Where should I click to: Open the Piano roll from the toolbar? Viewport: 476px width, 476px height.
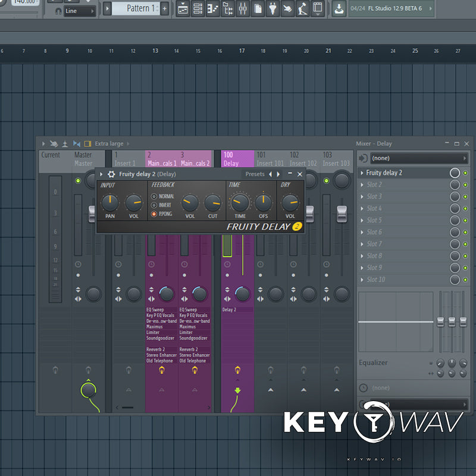pos(212,9)
